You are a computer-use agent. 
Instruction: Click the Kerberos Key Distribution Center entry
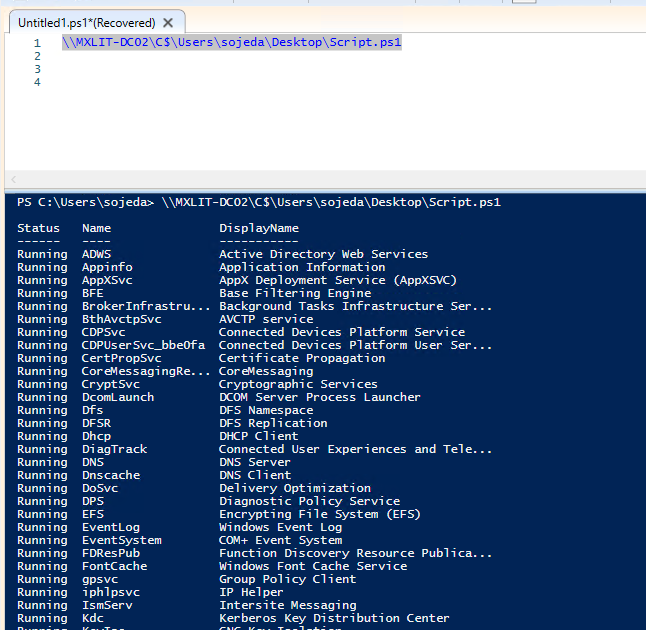[x=334, y=618]
